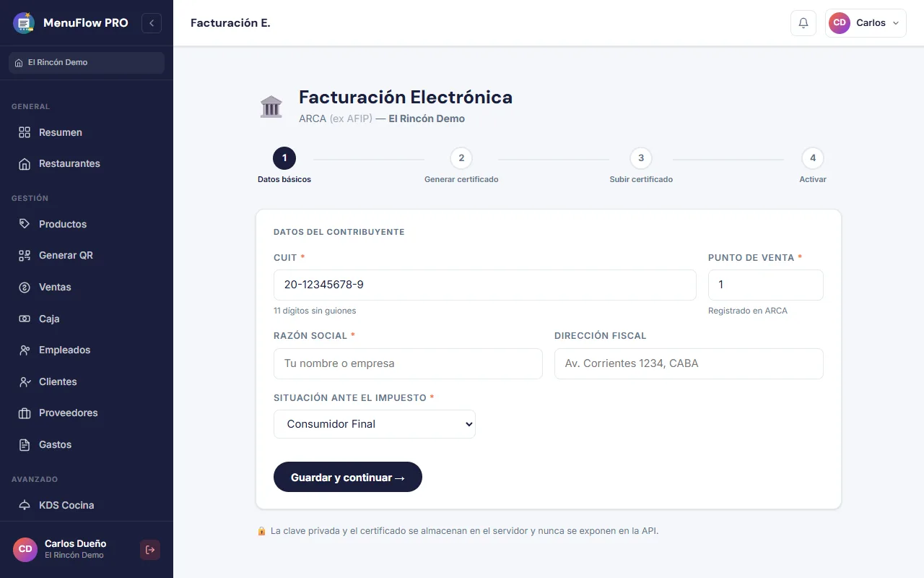
Task: Open the Proveedores section
Action: click(x=87, y=413)
